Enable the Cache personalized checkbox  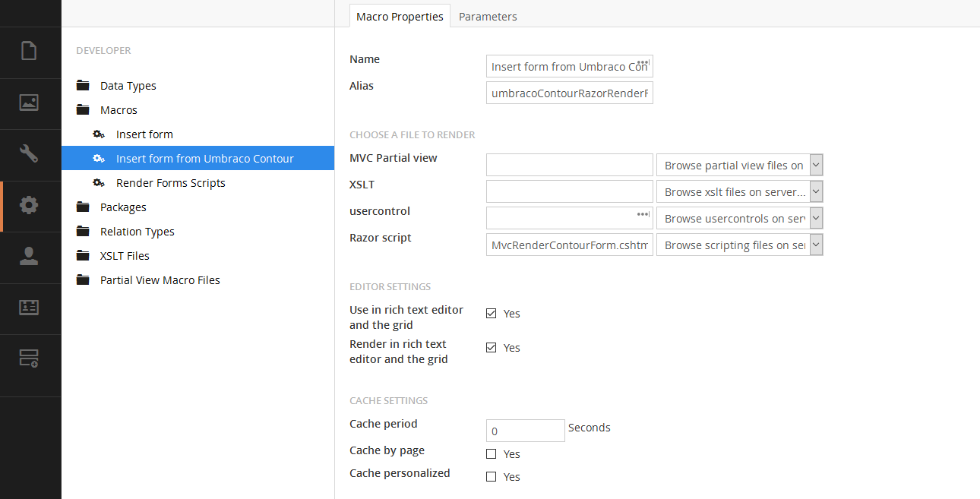click(491, 476)
